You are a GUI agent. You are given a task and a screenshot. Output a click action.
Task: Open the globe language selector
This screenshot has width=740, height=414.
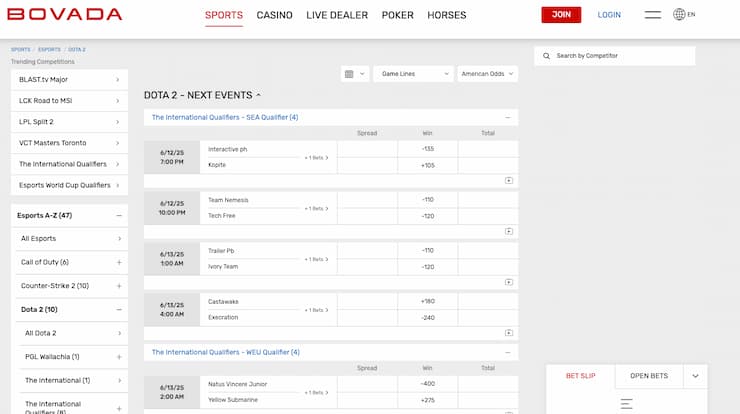pyautogui.click(x=684, y=14)
